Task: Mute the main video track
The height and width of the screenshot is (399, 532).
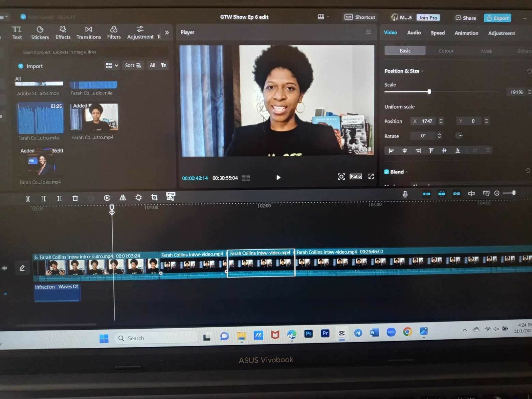Action: (x=5, y=268)
